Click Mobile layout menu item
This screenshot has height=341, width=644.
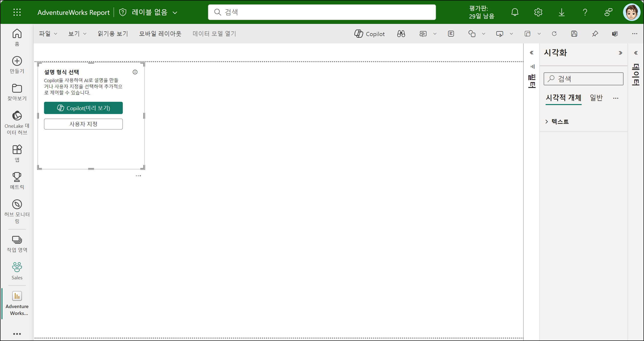(x=160, y=34)
